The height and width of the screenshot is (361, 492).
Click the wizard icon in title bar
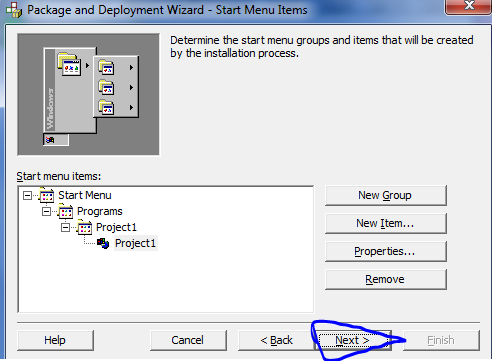14,10
